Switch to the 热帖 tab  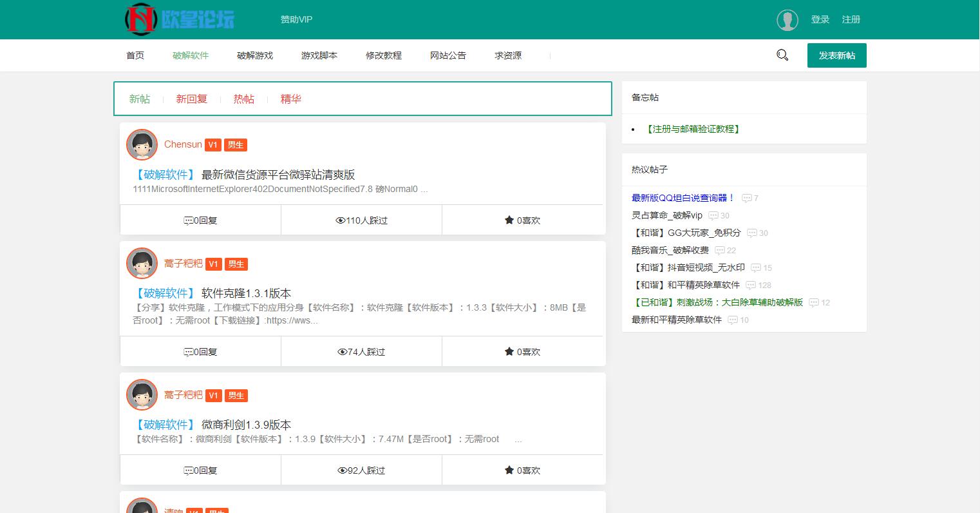pos(244,99)
